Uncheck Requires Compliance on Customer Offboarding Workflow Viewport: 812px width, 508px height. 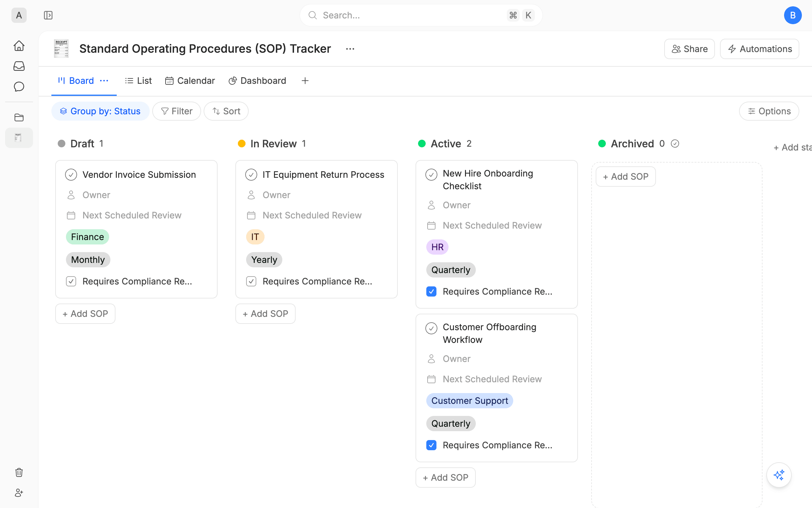click(431, 445)
